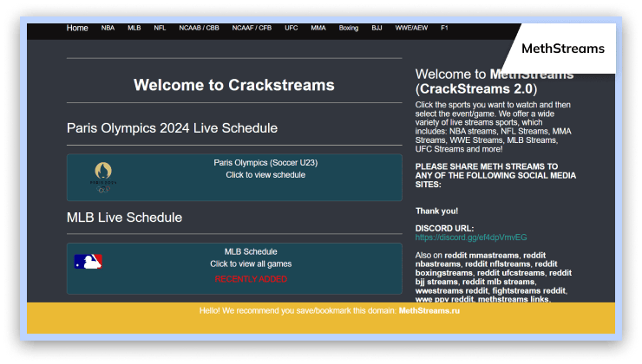Image resolution: width=642 pixels, height=364 pixels.
Task: Open the Boxing nav link
Action: tap(349, 28)
